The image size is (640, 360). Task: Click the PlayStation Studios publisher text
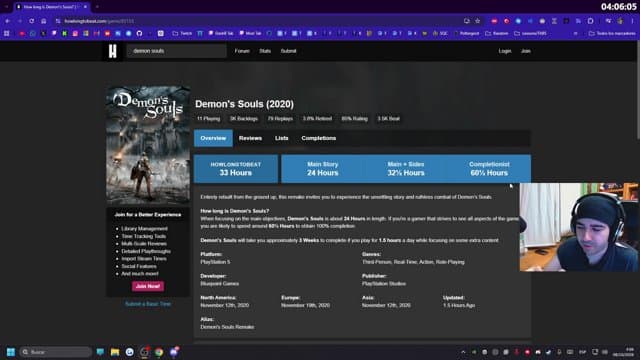(x=384, y=284)
